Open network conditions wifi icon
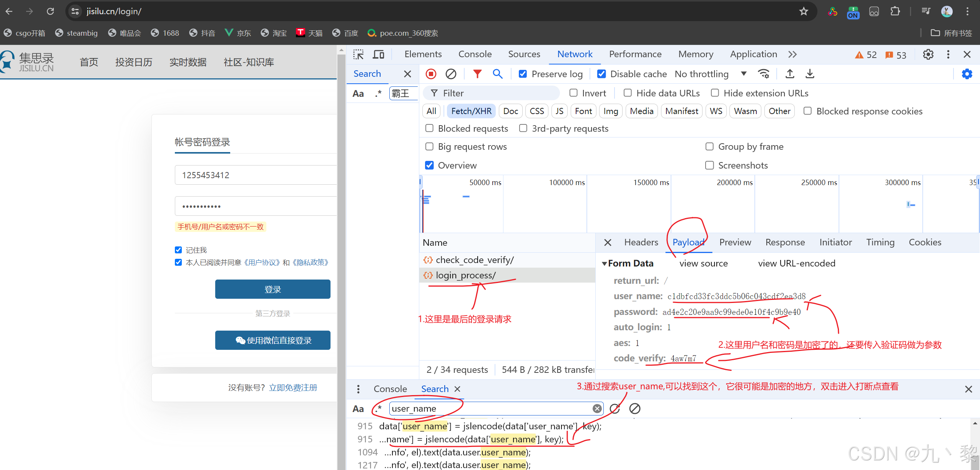 764,74
